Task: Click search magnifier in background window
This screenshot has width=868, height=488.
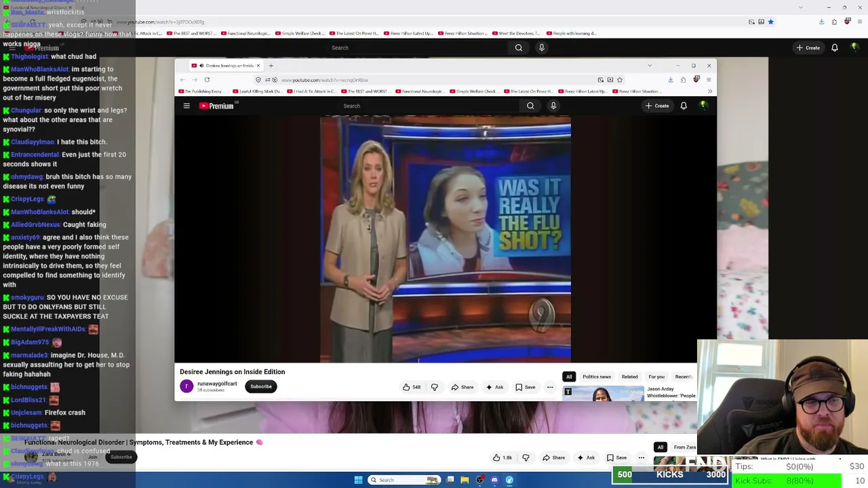Action: pyautogui.click(x=519, y=47)
